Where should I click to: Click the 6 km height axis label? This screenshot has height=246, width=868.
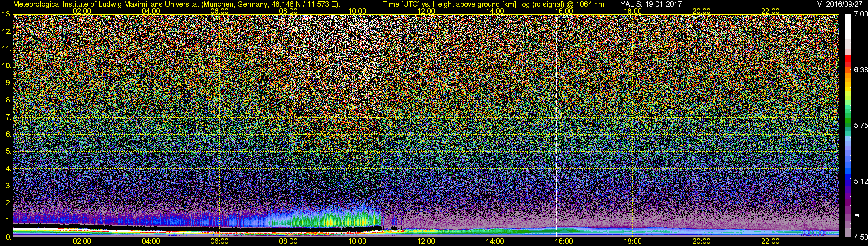point(8,134)
